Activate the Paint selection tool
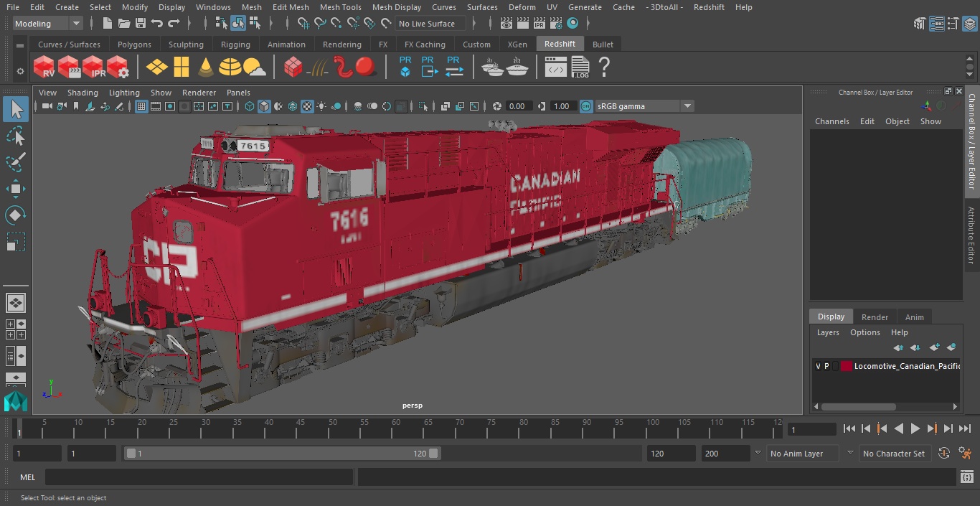 coord(16,162)
